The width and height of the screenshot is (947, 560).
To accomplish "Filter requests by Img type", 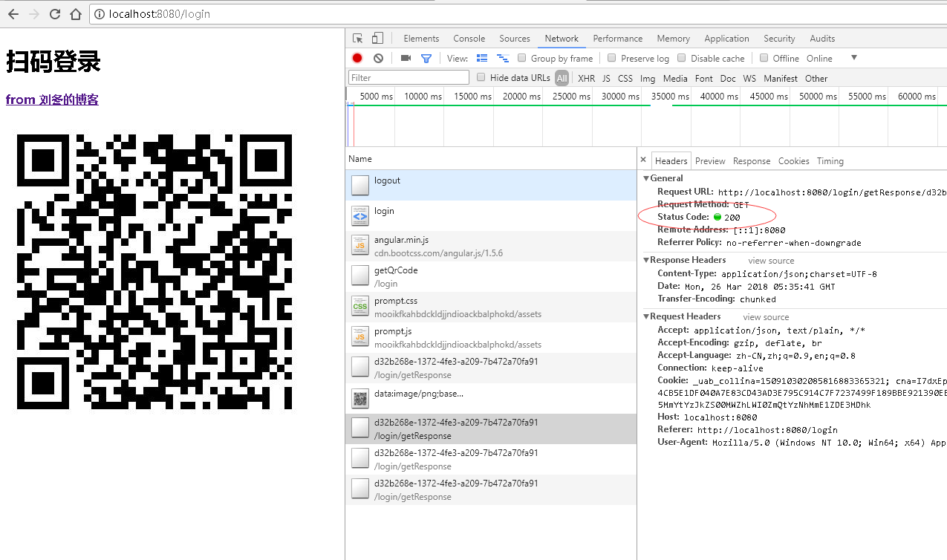I will (648, 78).
